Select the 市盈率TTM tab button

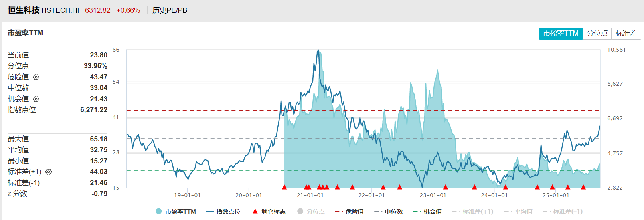click(x=561, y=33)
